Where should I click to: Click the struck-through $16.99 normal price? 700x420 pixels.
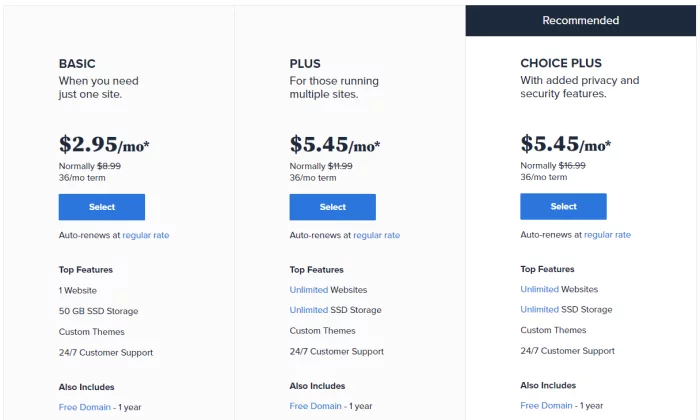(572, 166)
